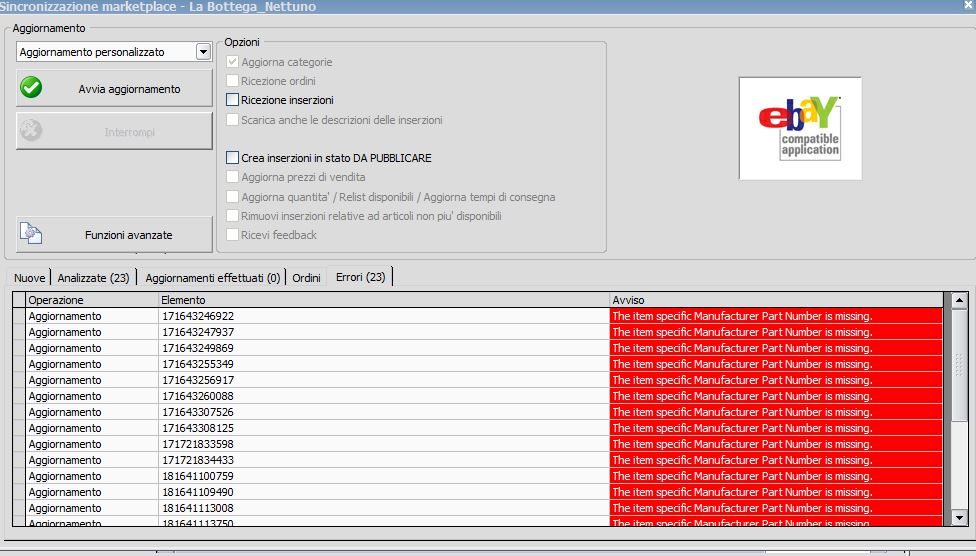Image resolution: width=976 pixels, height=556 pixels.
Task: Click the row selector of item 171643246922
Action: (x=19, y=316)
